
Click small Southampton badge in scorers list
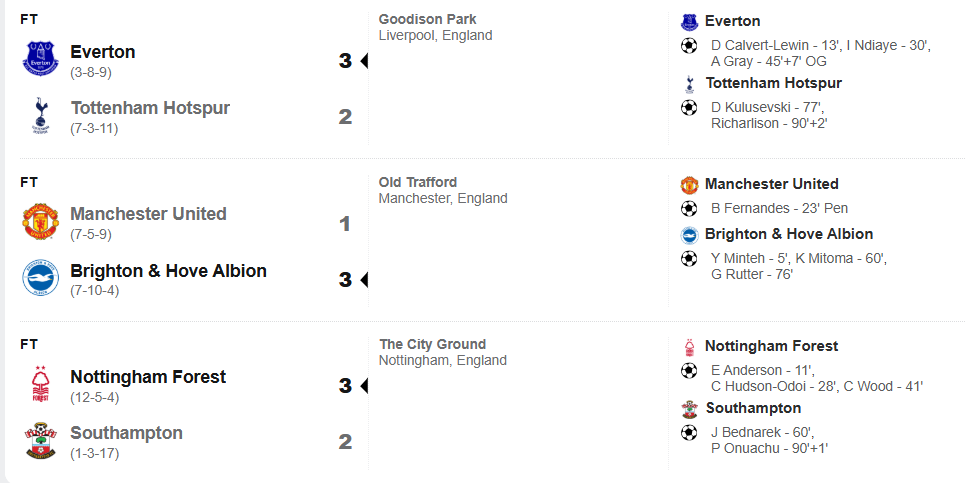point(689,409)
